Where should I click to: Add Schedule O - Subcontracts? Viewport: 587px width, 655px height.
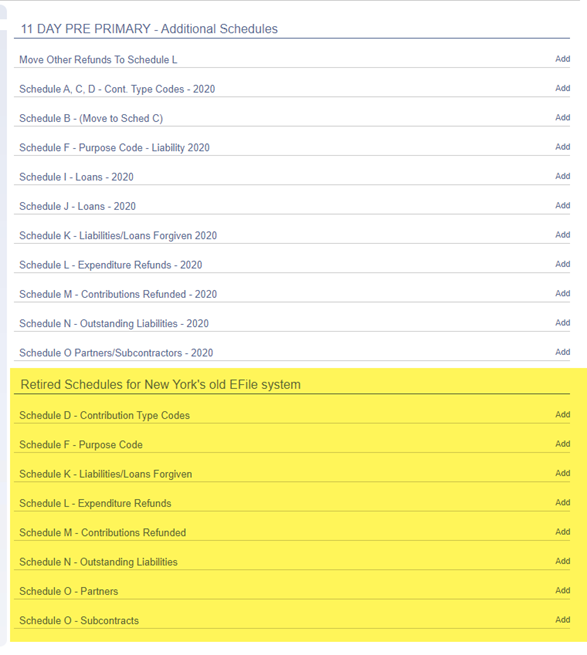(562, 619)
